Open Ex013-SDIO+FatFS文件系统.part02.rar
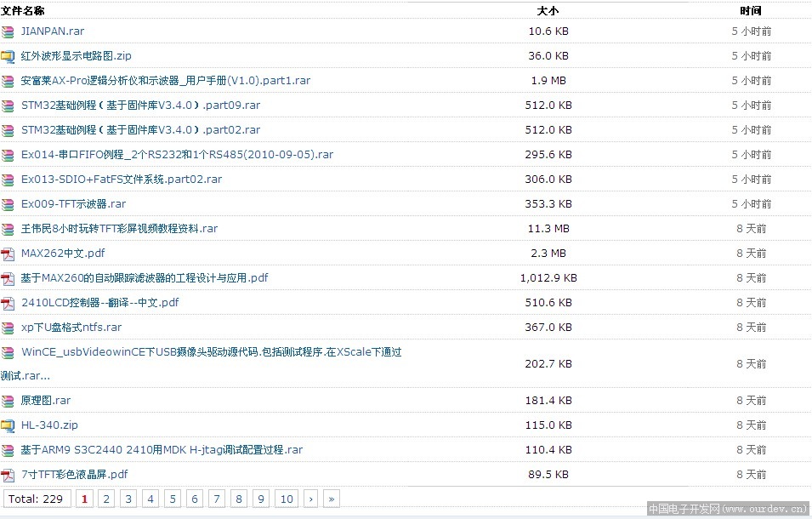This screenshot has height=519, width=812. pyautogui.click(x=122, y=180)
